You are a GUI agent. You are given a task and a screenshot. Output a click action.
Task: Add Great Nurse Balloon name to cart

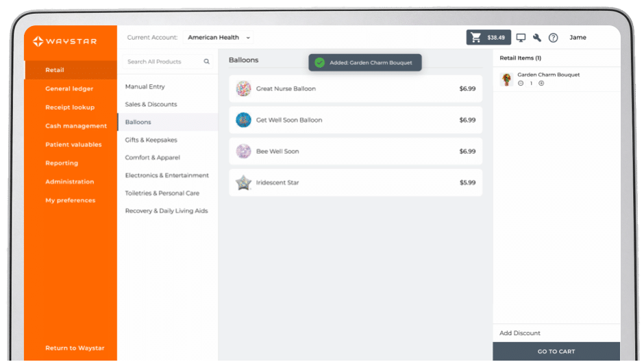tap(286, 88)
